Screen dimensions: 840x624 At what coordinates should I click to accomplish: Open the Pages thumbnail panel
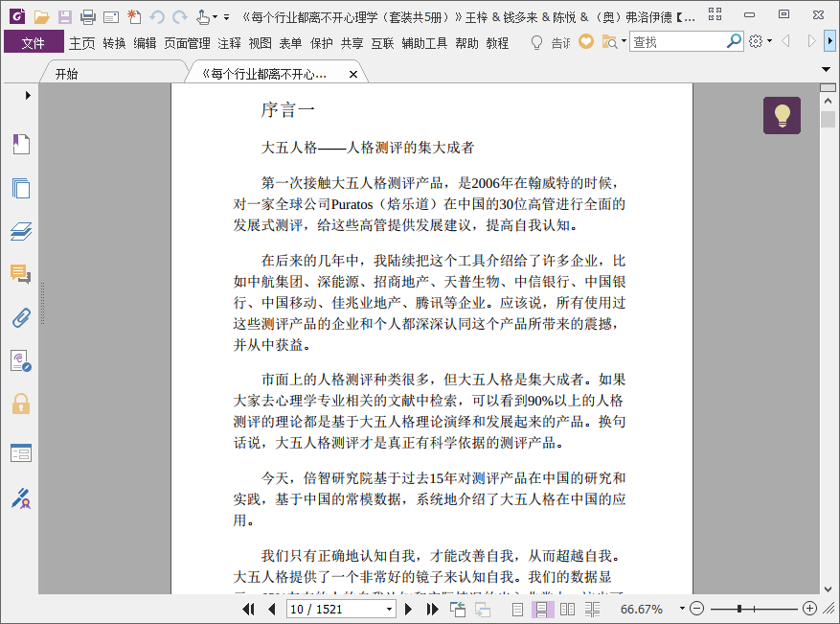[x=21, y=188]
